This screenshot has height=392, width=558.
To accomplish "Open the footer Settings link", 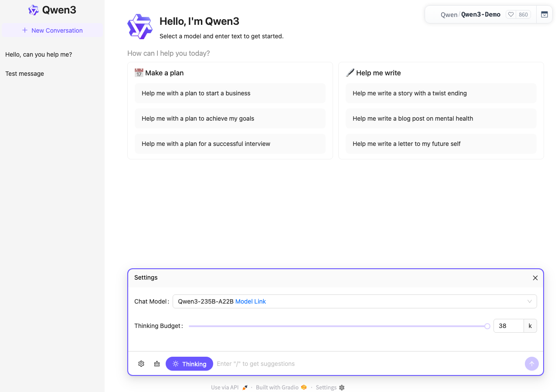I will (x=330, y=388).
